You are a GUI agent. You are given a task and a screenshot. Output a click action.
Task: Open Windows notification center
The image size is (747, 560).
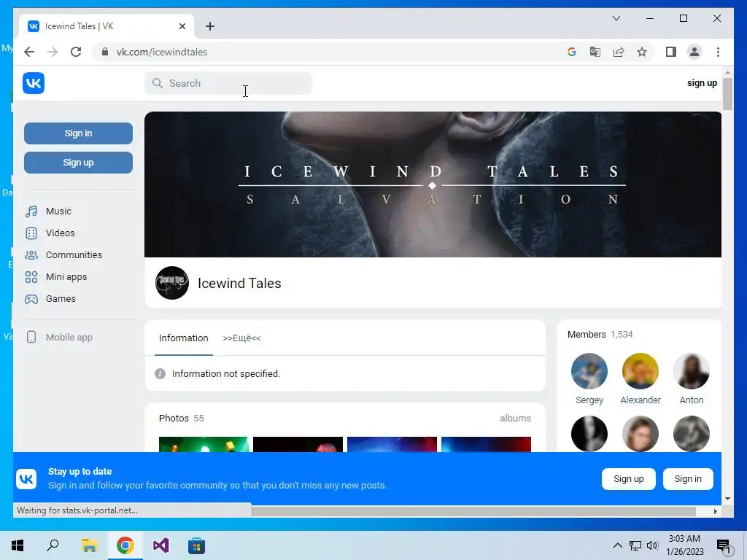(x=723, y=546)
